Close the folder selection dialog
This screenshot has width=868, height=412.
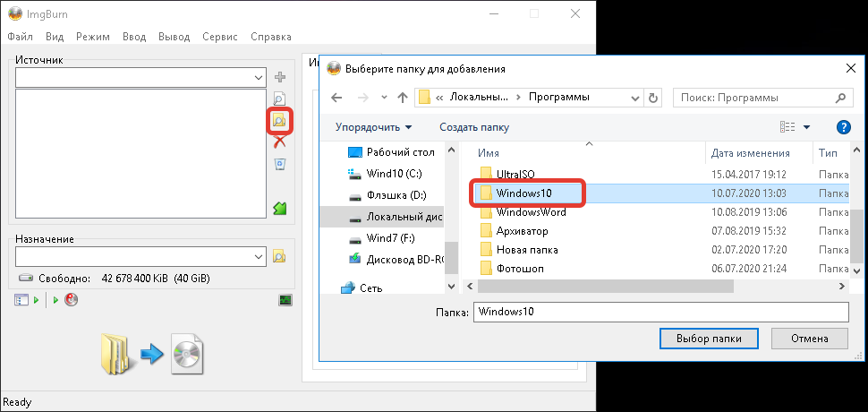[851, 68]
